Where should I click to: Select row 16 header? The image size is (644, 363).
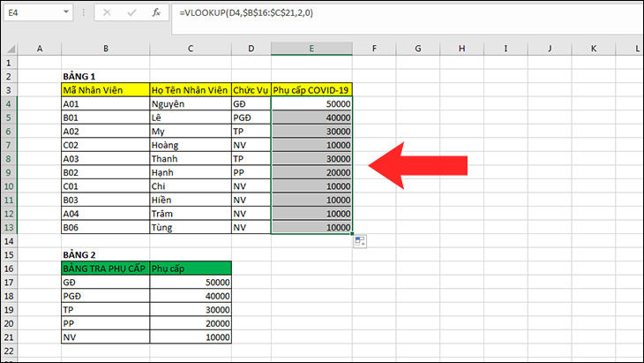click(9, 268)
